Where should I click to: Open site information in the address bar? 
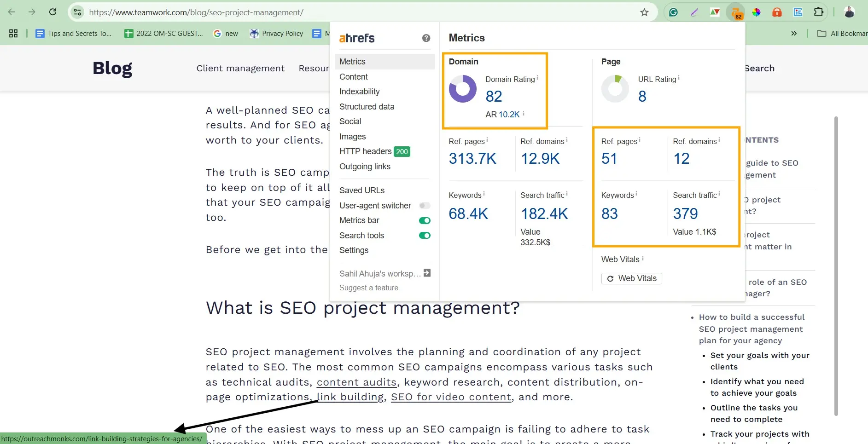point(77,12)
